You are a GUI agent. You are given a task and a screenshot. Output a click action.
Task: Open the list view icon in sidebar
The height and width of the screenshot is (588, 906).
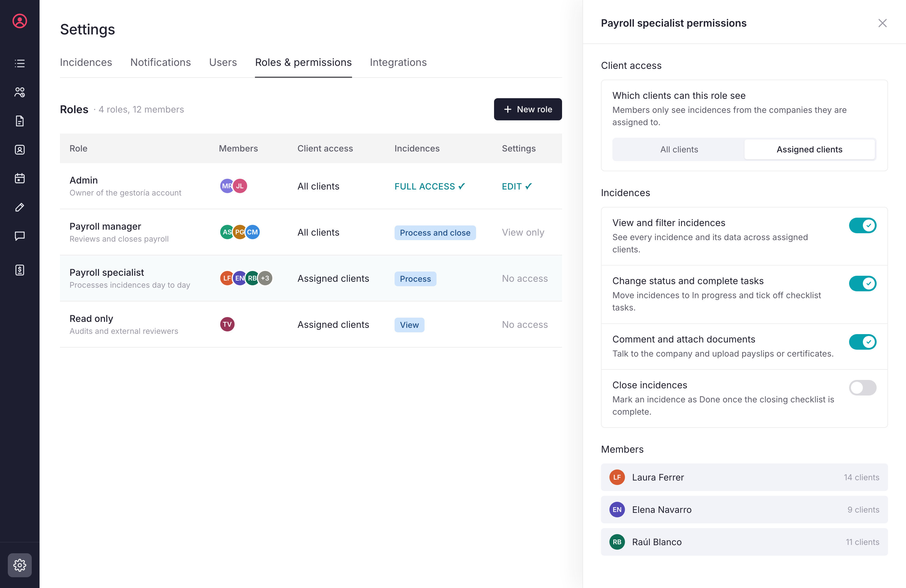(20, 63)
